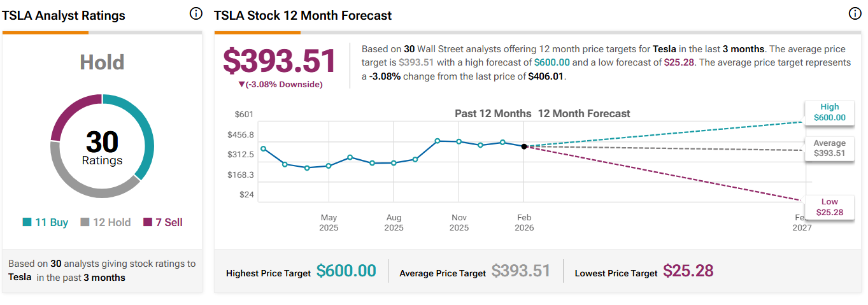Select the 11 Buy legend label

click(x=51, y=222)
